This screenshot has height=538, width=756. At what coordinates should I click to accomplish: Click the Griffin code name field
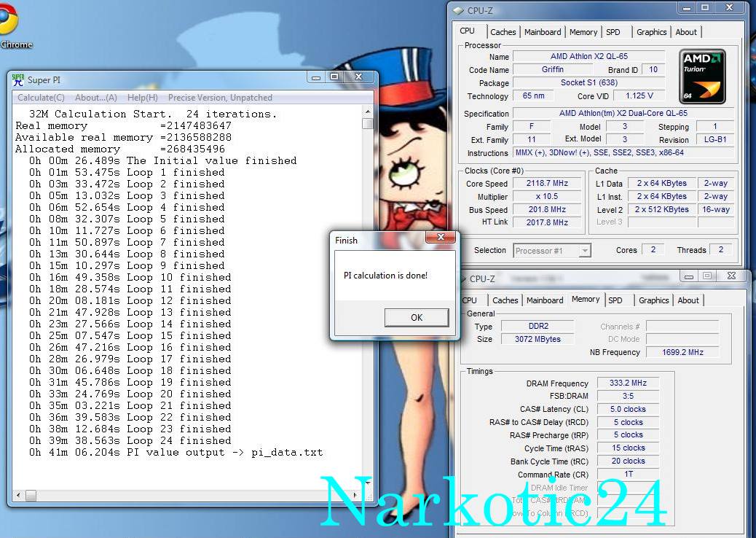552,69
